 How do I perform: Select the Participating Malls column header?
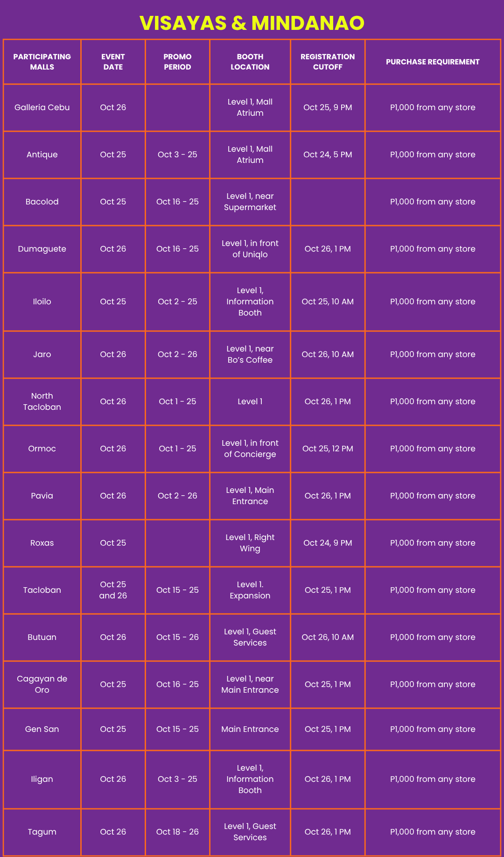point(42,62)
